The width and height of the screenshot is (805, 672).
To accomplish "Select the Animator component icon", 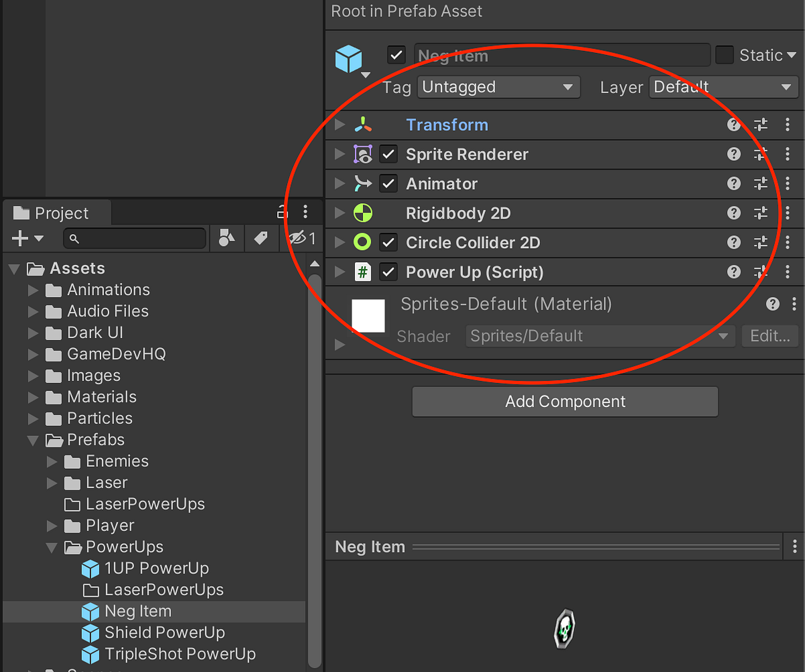I will pos(363,183).
